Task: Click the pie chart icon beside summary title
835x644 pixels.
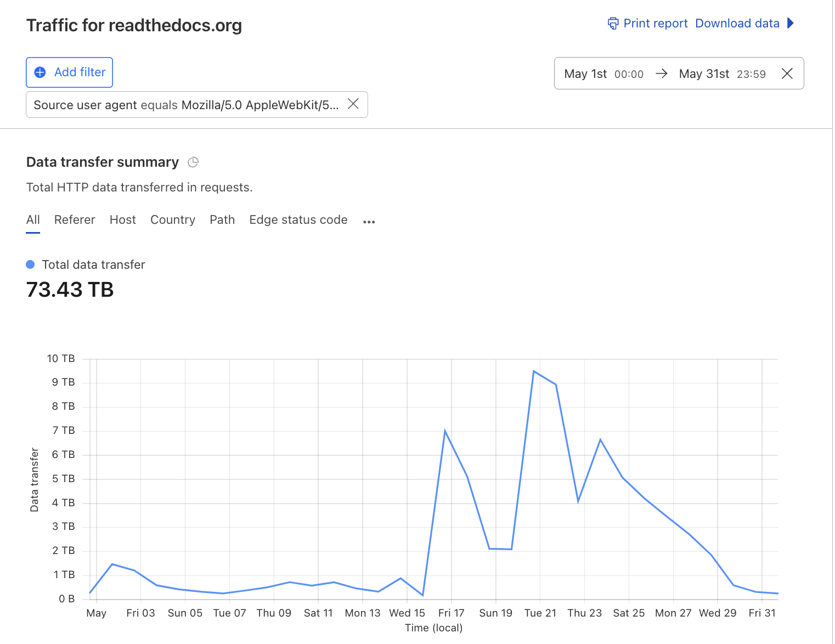Action: click(193, 162)
